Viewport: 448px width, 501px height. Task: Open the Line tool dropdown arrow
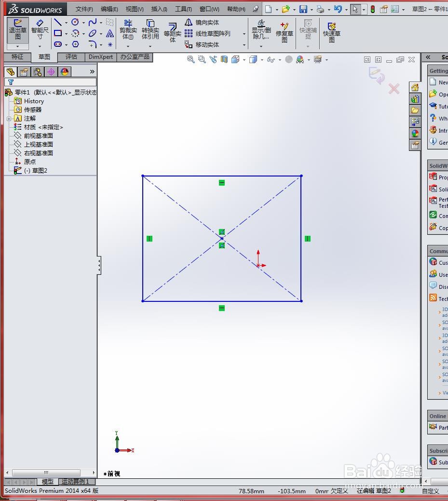[x=66, y=23]
